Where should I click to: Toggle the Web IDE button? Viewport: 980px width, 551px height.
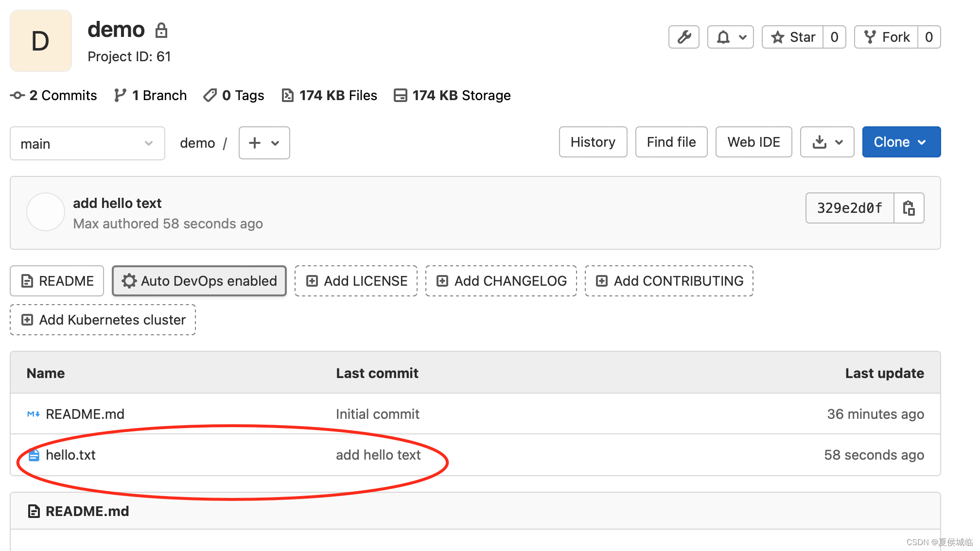pyautogui.click(x=752, y=142)
